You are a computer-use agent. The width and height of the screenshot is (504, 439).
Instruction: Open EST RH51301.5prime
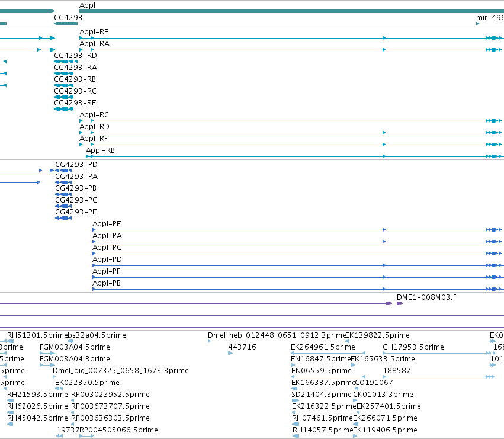(37, 335)
